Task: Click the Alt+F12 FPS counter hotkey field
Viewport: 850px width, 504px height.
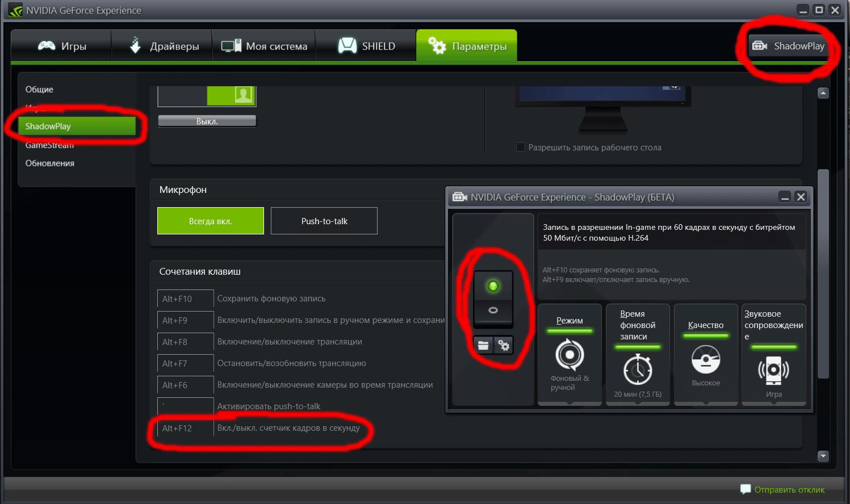Action: (x=186, y=428)
